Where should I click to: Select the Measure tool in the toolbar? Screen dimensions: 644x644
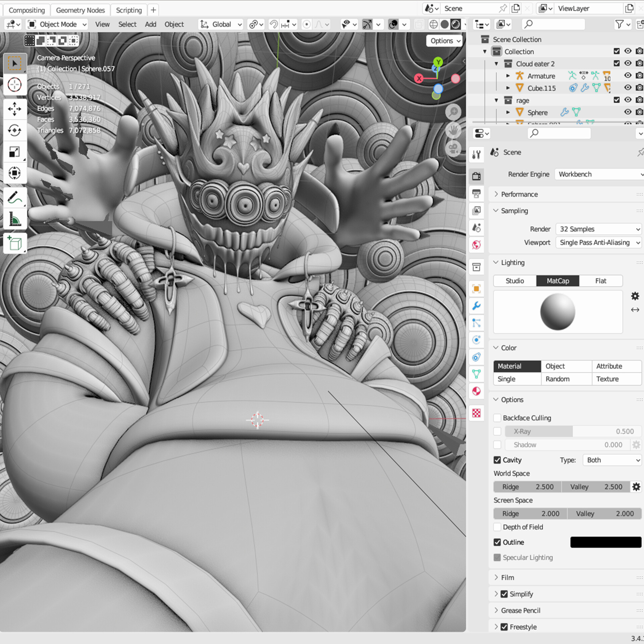15,219
